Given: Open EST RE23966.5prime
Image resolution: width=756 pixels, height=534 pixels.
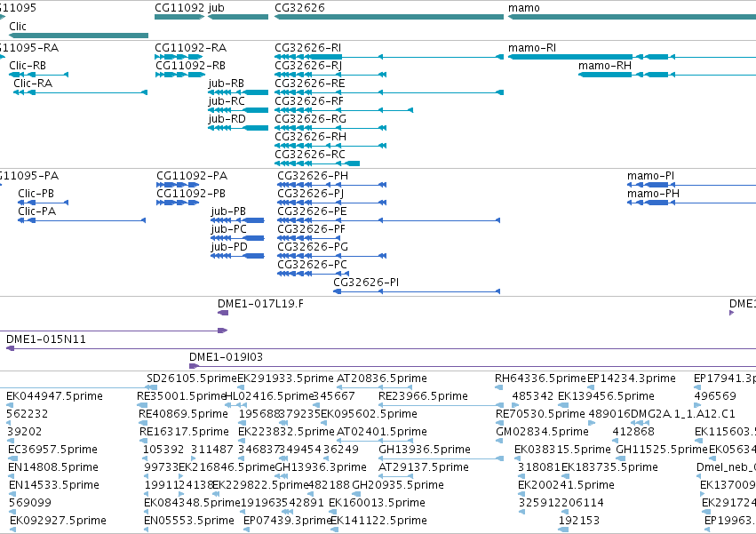Looking at the screenshot, I should (x=442, y=405).
